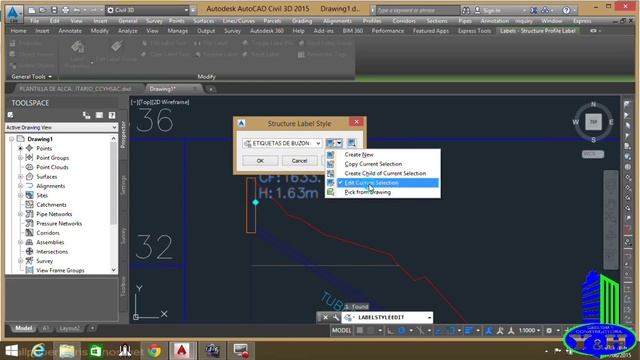
Task: Switch to the Home ribbon tab
Action: click(x=18, y=31)
